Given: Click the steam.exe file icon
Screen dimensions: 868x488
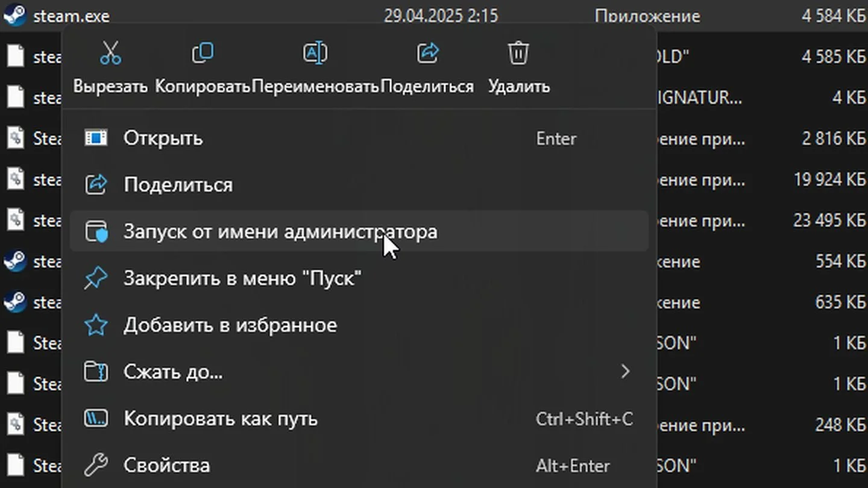Looking at the screenshot, I should (x=14, y=15).
